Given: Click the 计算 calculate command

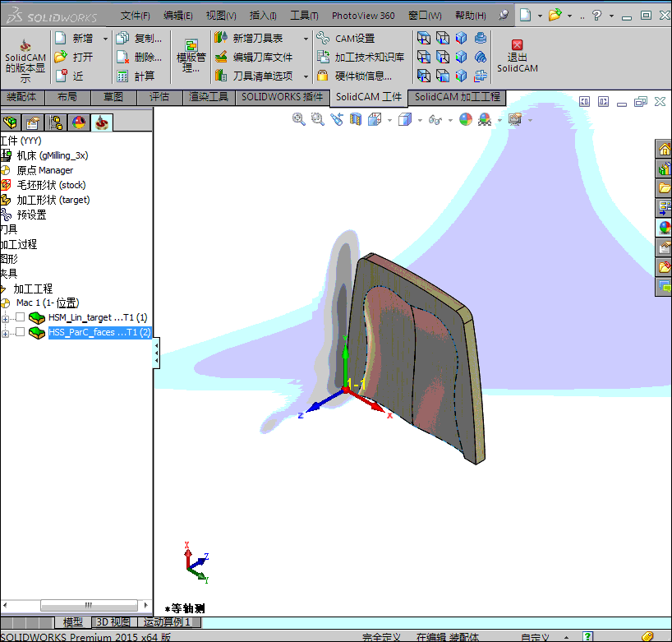Looking at the screenshot, I should pos(136,76).
